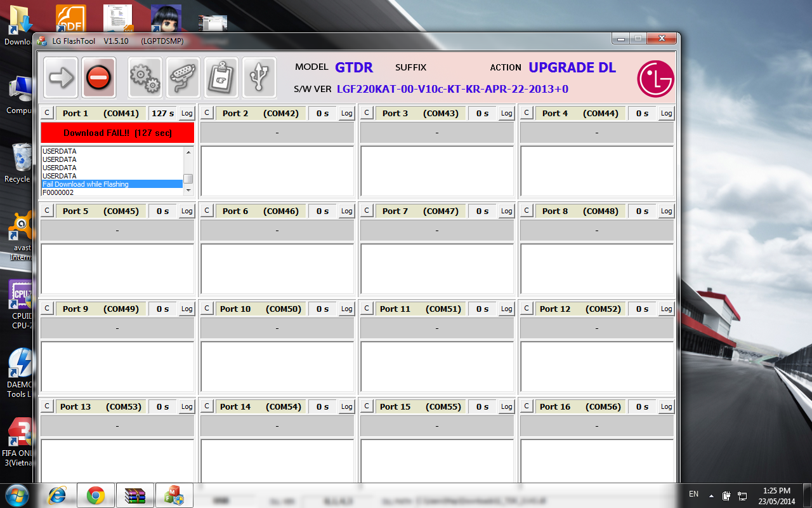Open the DAEMON Tools Lite desktop shortcut
The image size is (812, 508).
19,373
